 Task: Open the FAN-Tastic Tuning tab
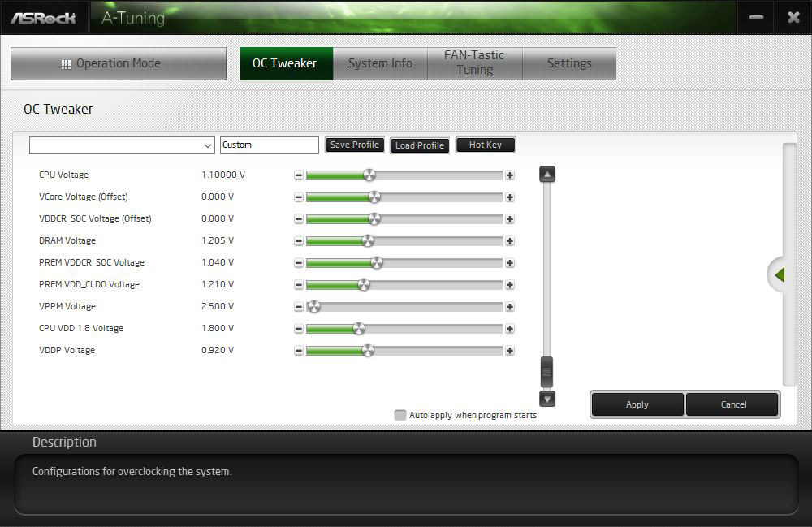coord(474,63)
